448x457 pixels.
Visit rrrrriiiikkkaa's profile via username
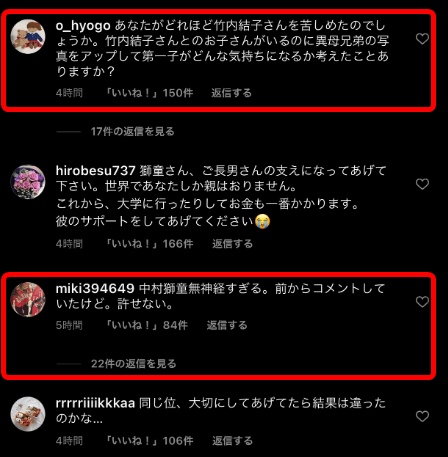(x=95, y=403)
